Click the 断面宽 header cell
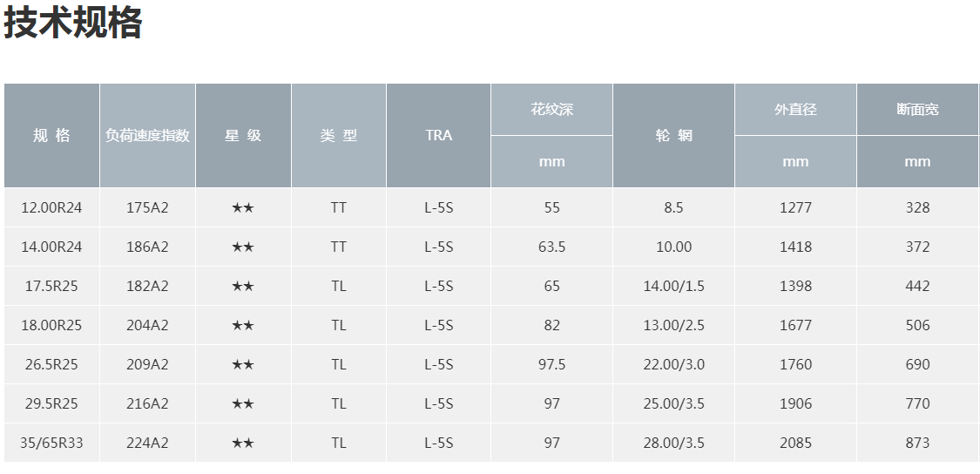980x474 pixels. 917,110
